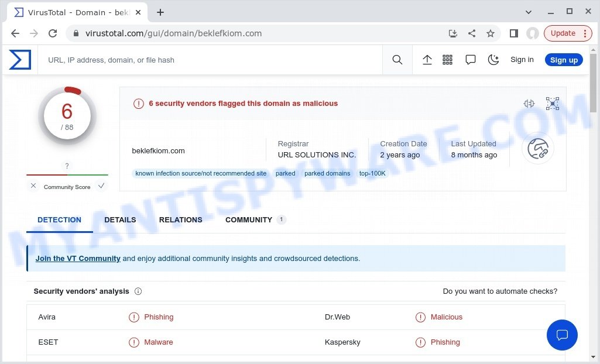Open the browser profile avatar
This screenshot has height=364, width=600.
tap(532, 33)
